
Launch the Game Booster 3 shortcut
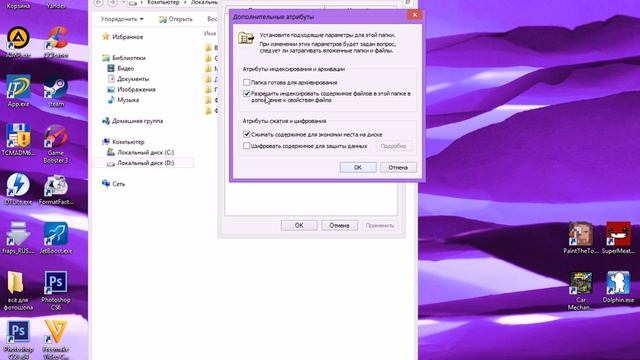point(56,144)
